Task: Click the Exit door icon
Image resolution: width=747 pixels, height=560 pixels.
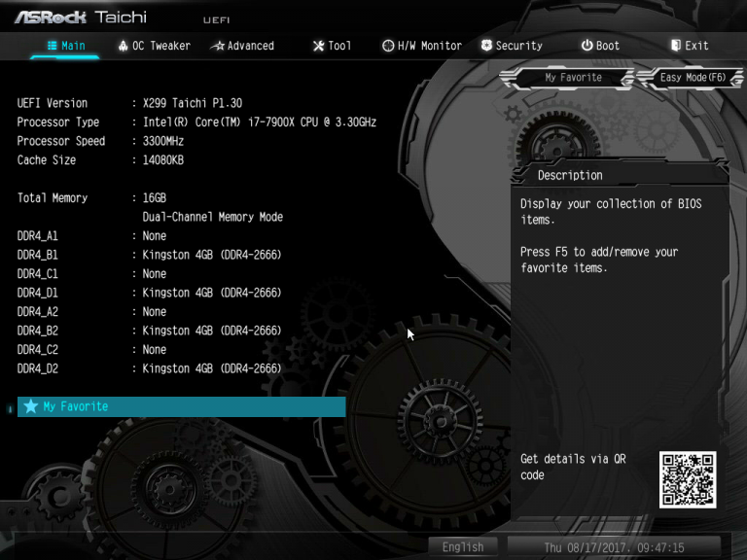Action: [676, 46]
